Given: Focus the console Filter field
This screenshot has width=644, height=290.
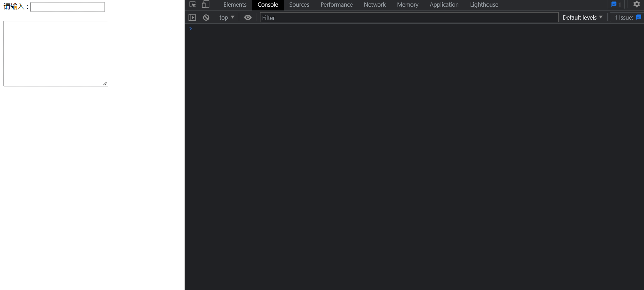Looking at the screenshot, I should (x=409, y=17).
